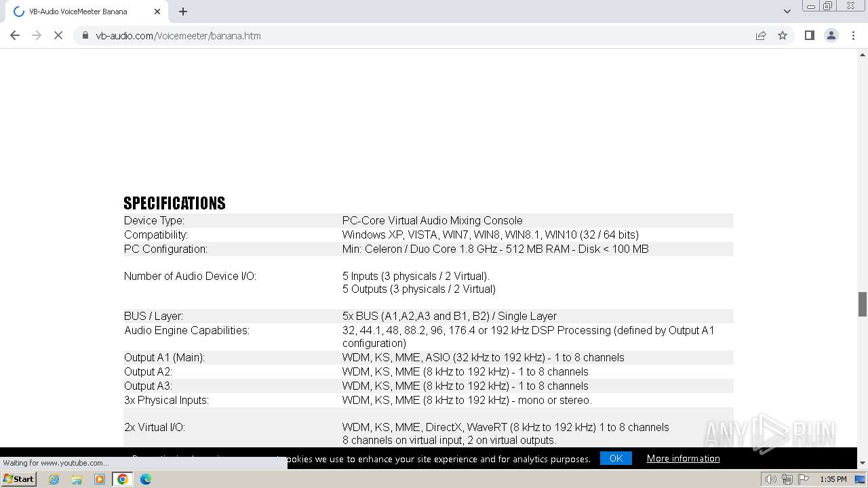Open a new browser tab
868x488 pixels.
[x=183, y=12]
